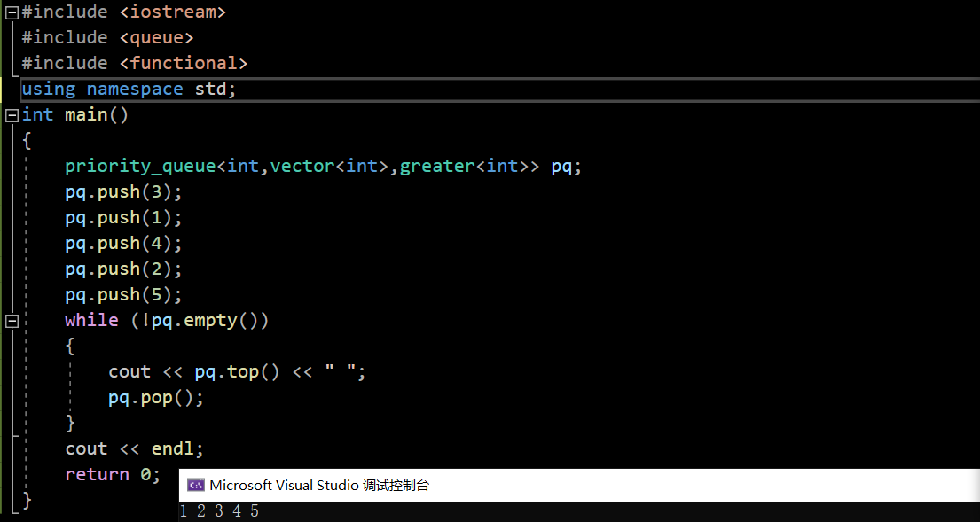This screenshot has width=980, height=522.
Task: Click the "pq.push(3);" line
Action: tap(124, 191)
